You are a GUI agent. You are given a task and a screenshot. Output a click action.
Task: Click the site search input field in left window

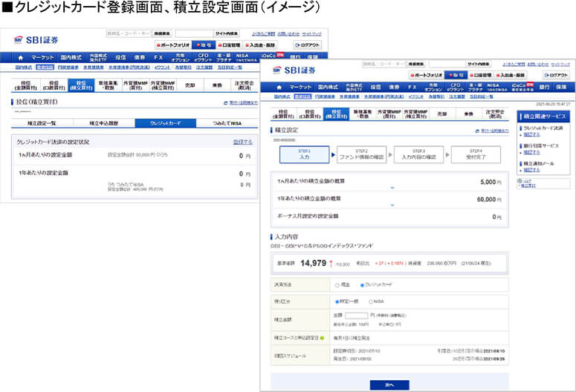tap(194, 33)
